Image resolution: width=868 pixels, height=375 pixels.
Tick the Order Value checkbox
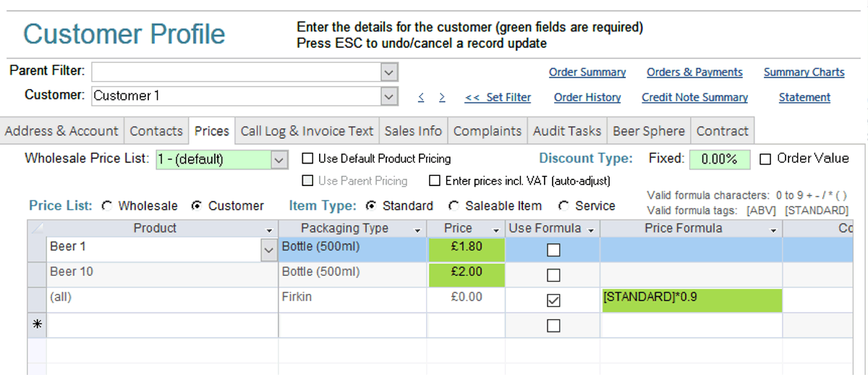[x=765, y=159]
